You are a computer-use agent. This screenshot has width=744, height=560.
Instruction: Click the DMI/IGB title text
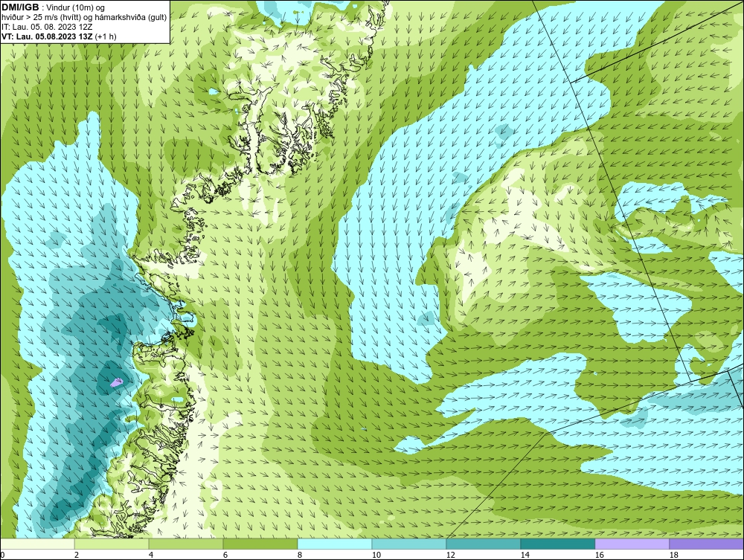(20, 7)
